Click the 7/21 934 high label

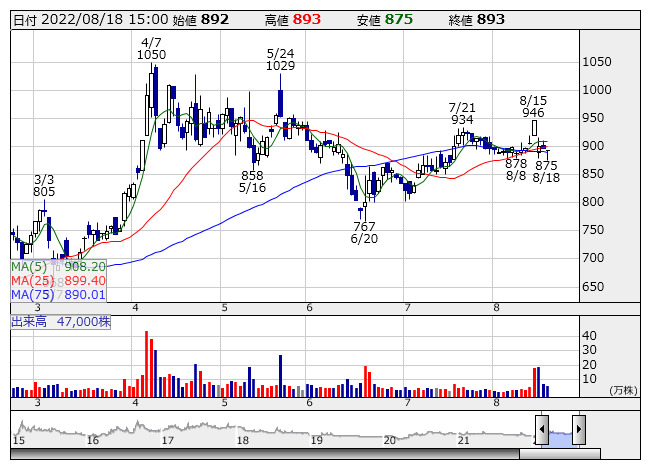pyautogui.click(x=462, y=114)
